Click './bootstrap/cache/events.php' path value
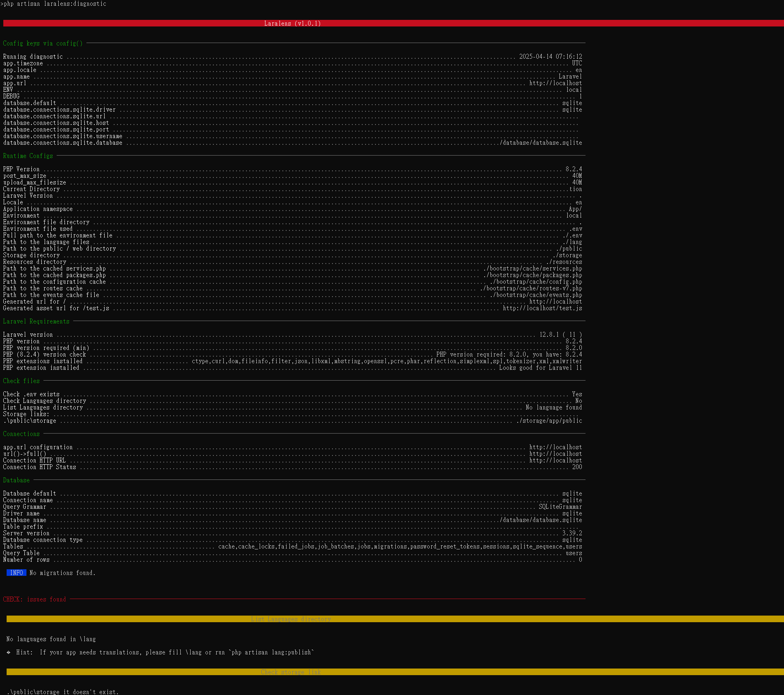 click(536, 295)
